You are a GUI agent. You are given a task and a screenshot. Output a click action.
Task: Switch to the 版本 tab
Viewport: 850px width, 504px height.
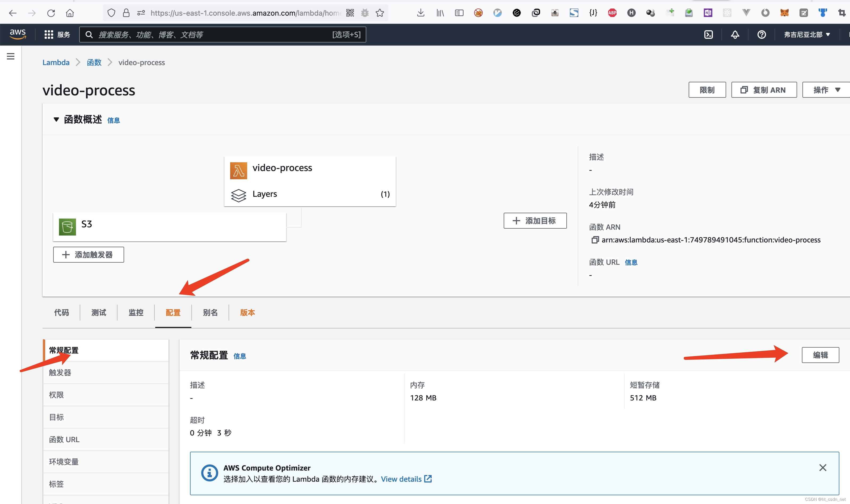tap(247, 313)
